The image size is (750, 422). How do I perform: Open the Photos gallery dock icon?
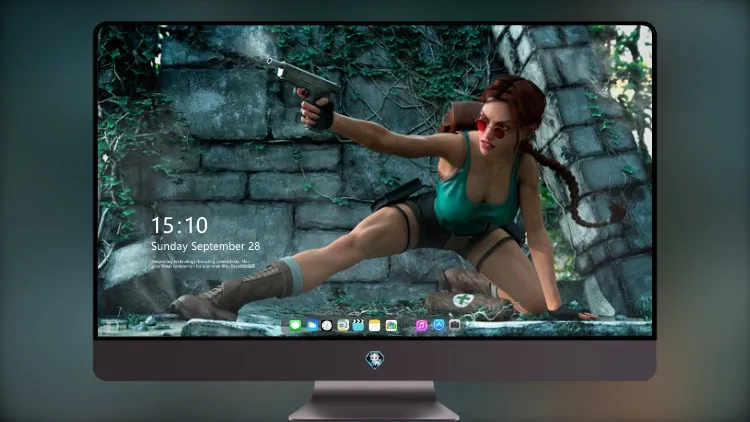(x=391, y=326)
